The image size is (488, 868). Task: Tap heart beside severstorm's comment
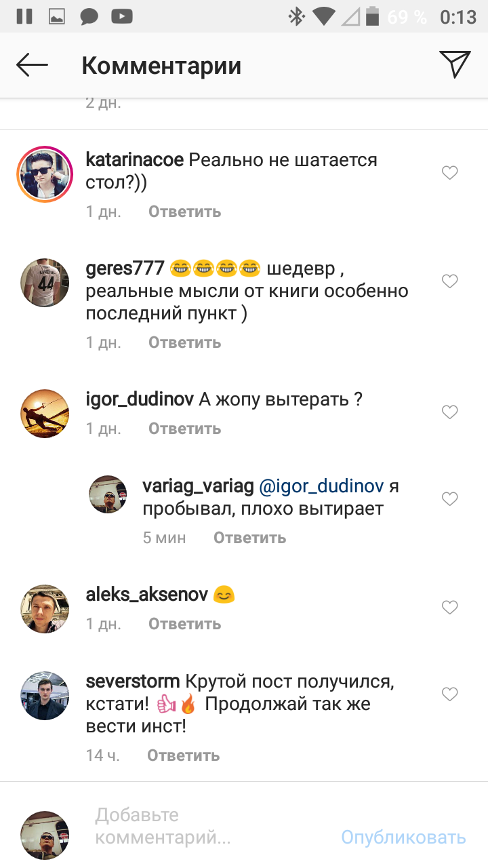pyautogui.click(x=449, y=694)
